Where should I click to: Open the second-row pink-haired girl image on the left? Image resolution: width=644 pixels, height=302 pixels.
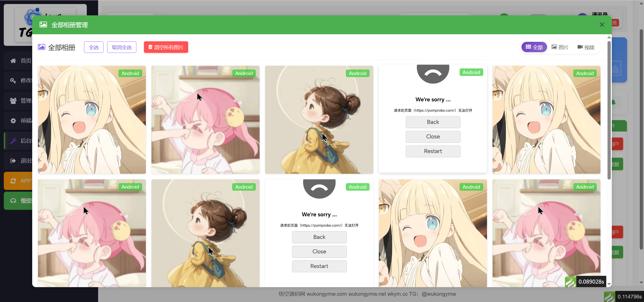tap(92, 233)
